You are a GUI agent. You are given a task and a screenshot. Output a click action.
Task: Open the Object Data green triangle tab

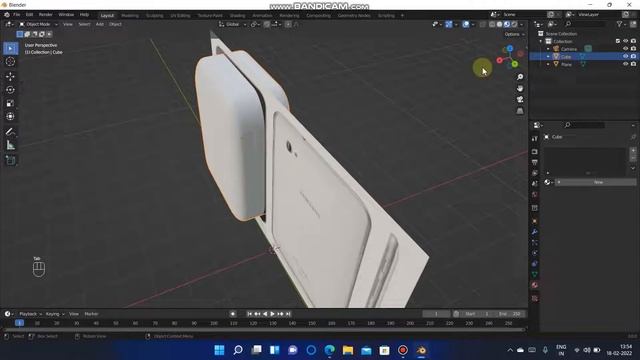[x=535, y=274]
